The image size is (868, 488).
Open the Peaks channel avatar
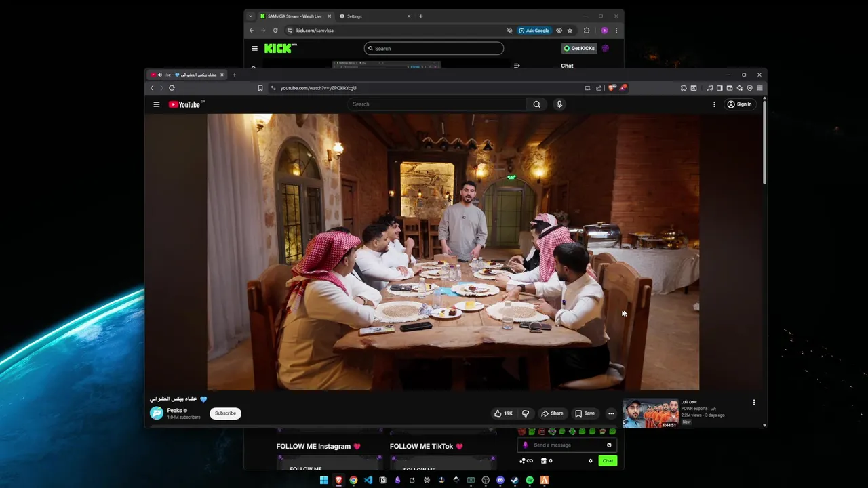tap(157, 413)
